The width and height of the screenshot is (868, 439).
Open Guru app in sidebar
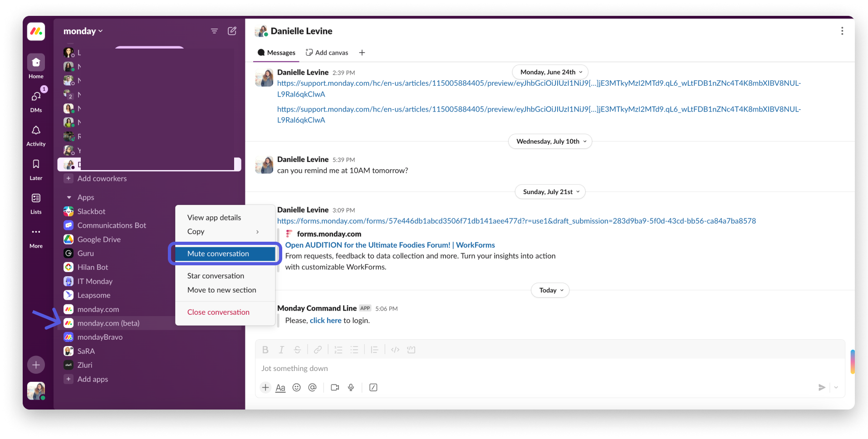[85, 253]
